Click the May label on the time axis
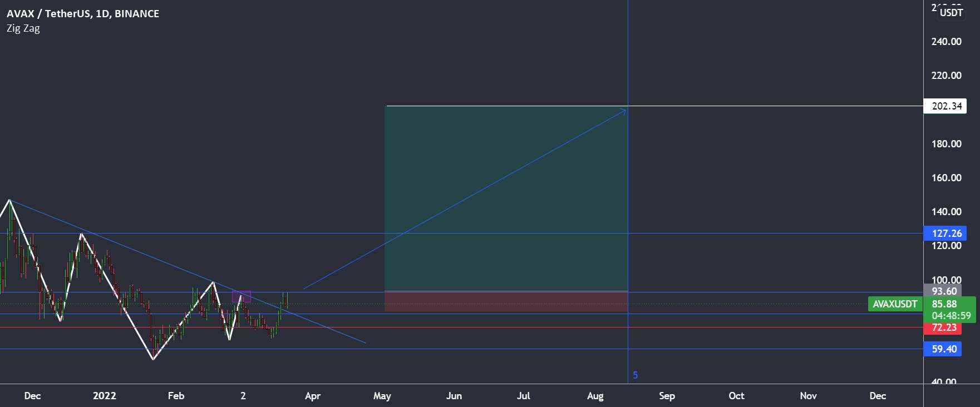 (x=382, y=396)
